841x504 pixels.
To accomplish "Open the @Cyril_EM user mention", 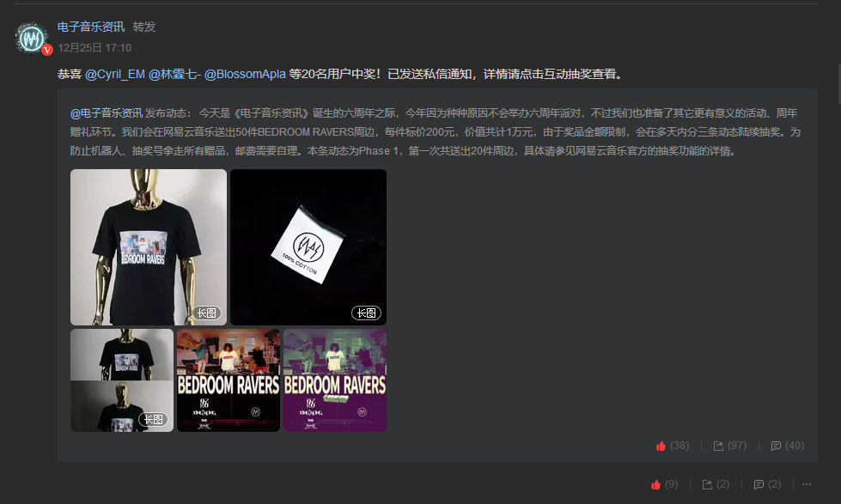I will click(115, 74).
